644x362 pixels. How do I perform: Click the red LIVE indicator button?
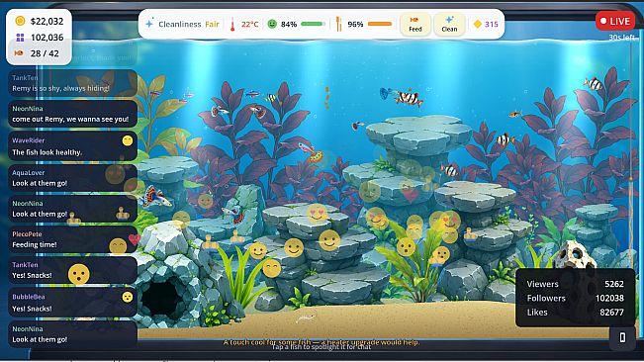tap(615, 21)
